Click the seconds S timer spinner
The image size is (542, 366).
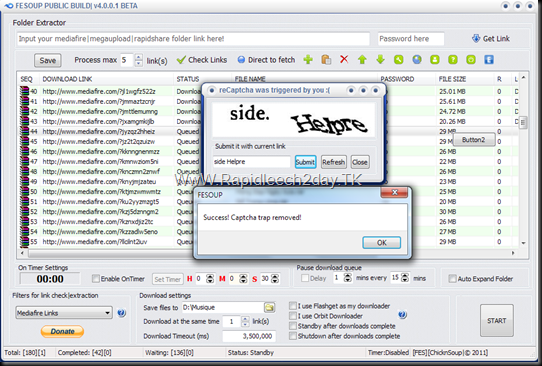coord(275,279)
